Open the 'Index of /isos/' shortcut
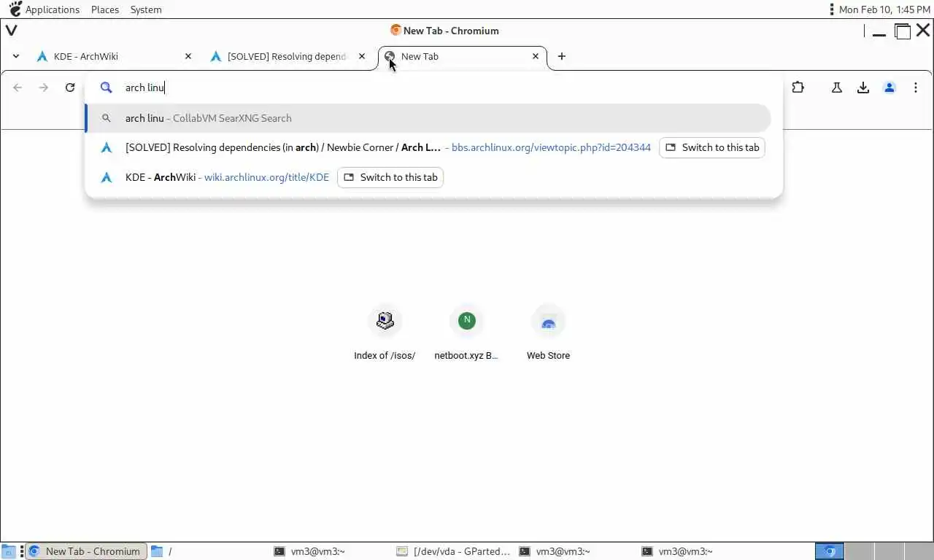 (385, 332)
